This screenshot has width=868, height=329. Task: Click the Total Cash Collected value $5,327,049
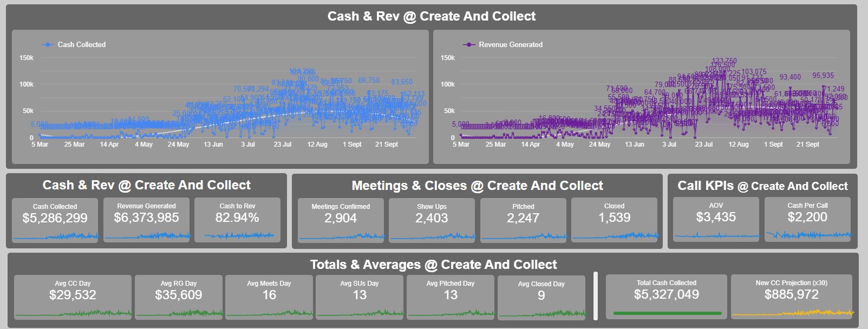(x=667, y=294)
